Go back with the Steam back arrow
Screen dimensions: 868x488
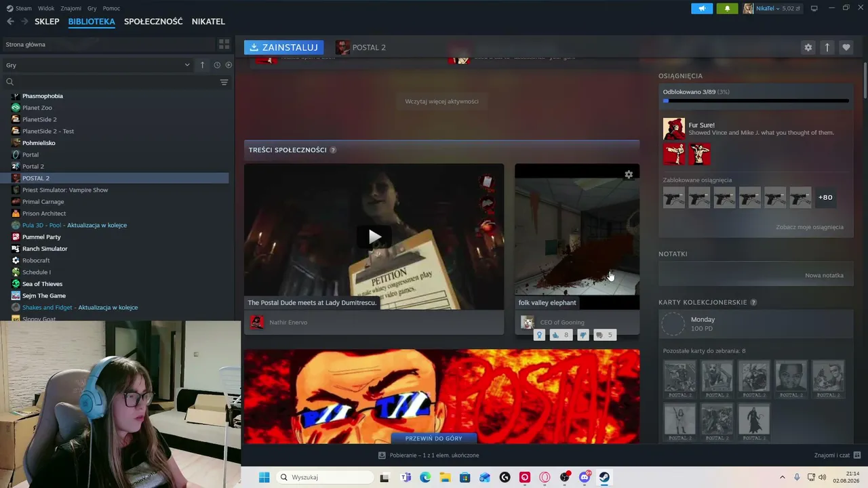(10, 22)
